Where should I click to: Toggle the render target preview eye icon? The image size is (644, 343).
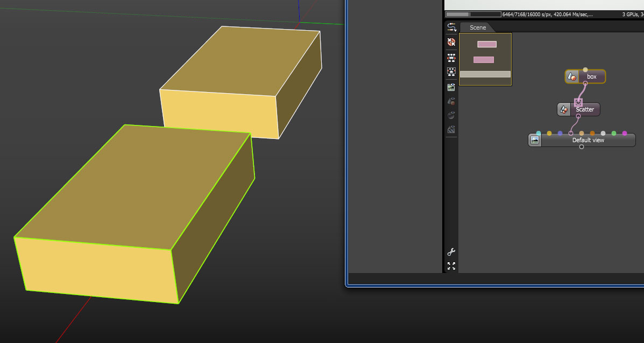451,87
